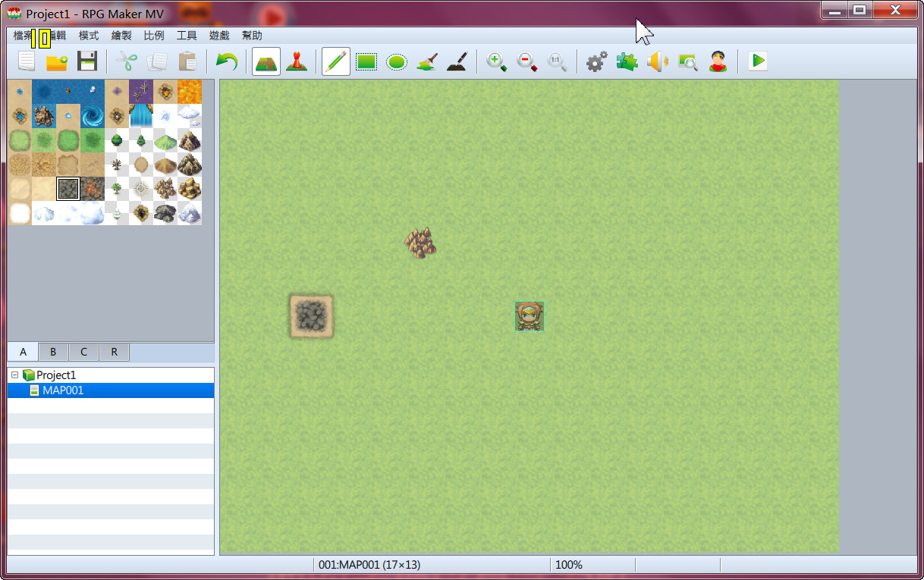The image size is (924, 580).
Task: Click the mountain tile placed on the map
Action: click(420, 243)
